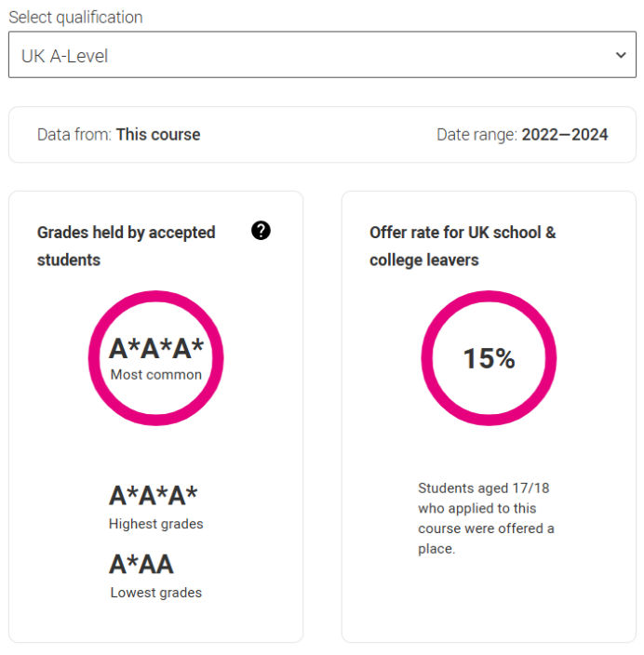Viewport: 644px width, 655px height.
Task: Click the A*A*A* highest grades value
Action: [154, 496]
